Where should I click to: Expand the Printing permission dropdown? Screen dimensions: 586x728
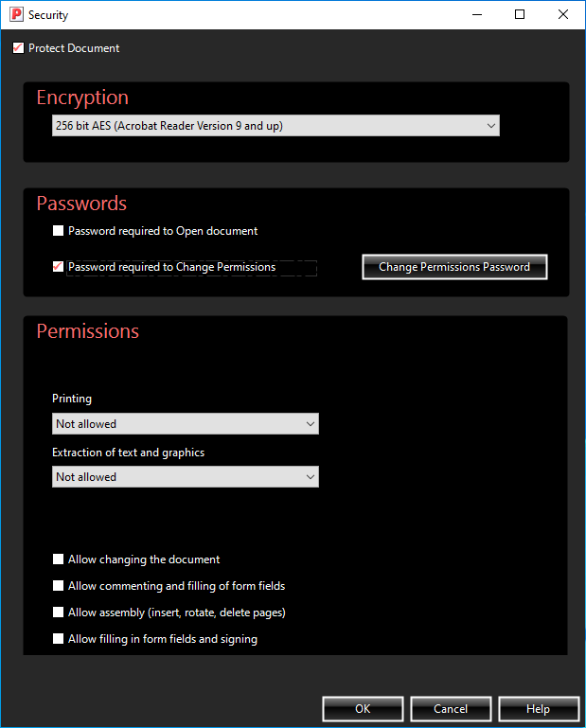[186, 424]
